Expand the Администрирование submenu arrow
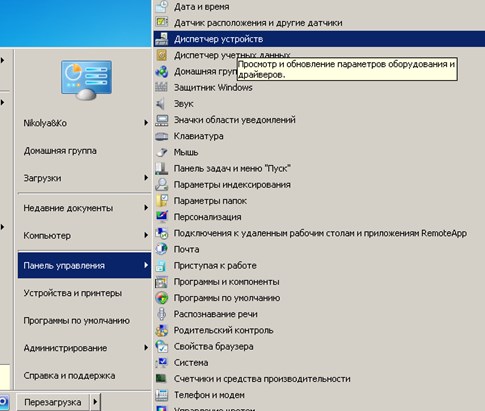Image resolution: width=485 pixels, height=411 pixels. point(146,348)
